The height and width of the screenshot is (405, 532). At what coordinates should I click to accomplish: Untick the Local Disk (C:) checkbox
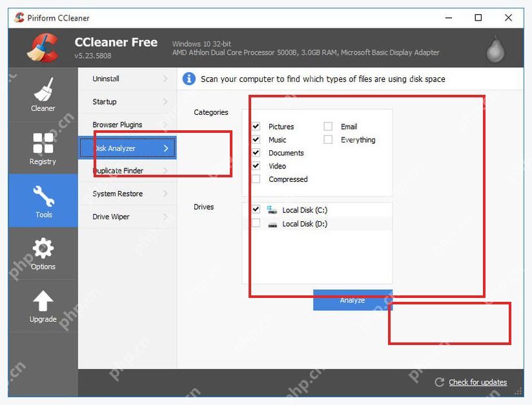256,210
